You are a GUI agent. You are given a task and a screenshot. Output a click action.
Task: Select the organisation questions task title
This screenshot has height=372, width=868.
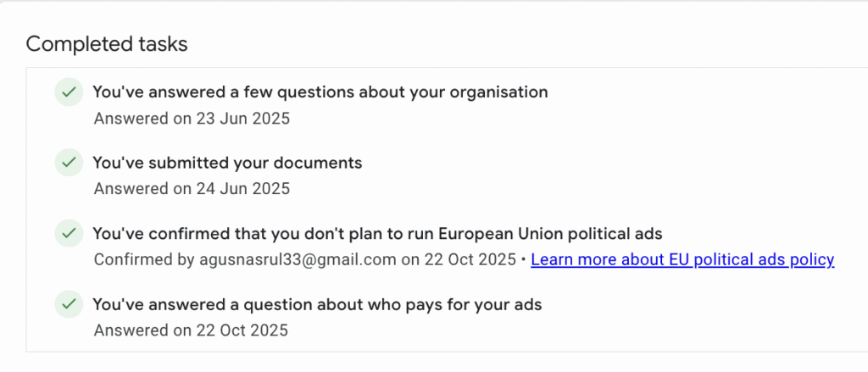point(320,92)
